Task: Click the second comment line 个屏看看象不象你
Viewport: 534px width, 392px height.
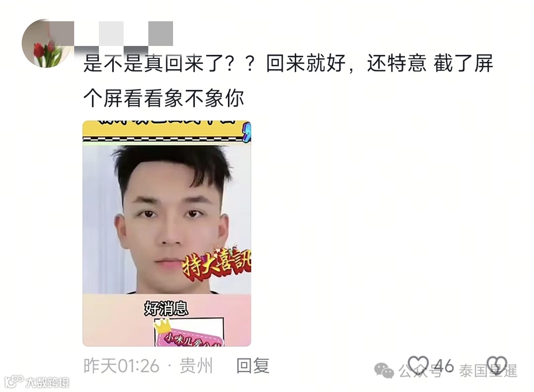Action: click(164, 98)
